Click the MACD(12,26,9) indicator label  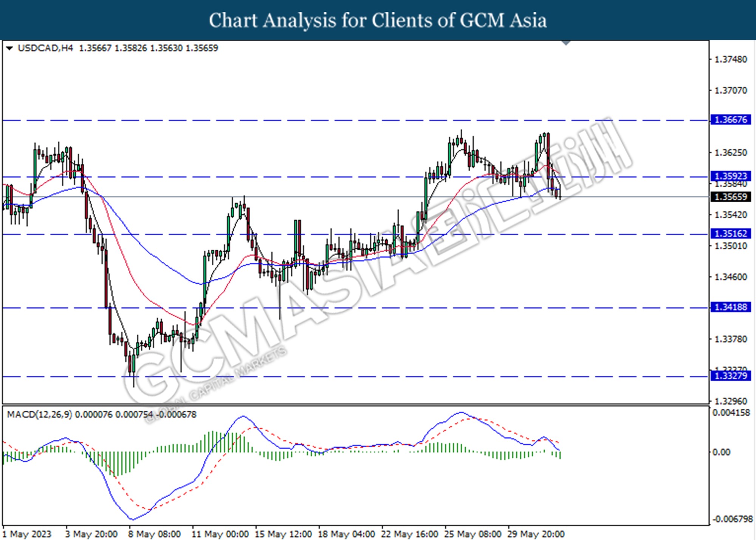tap(40, 414)
